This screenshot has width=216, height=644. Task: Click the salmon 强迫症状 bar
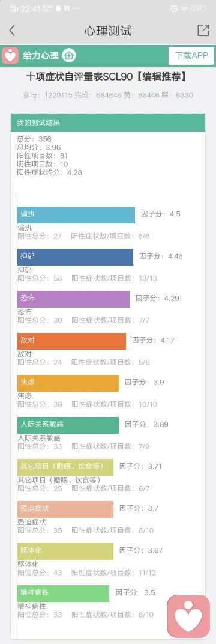[x=65, y=509]
